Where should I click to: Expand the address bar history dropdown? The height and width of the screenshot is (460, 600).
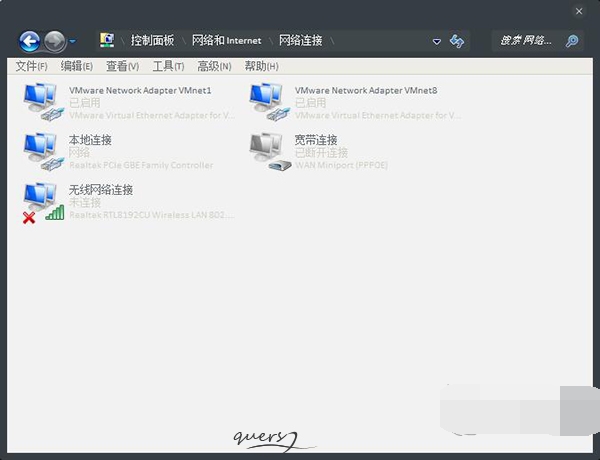pyautogui.click(x=437, y=41)
